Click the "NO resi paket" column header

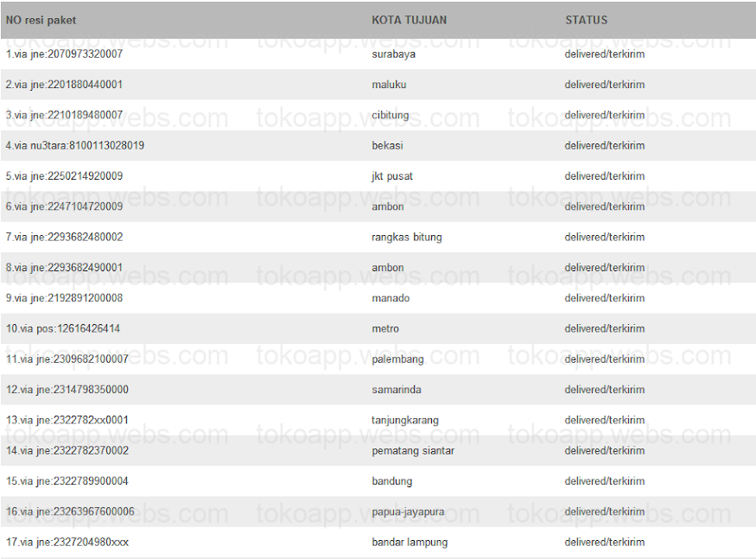(x=41, y=20)
